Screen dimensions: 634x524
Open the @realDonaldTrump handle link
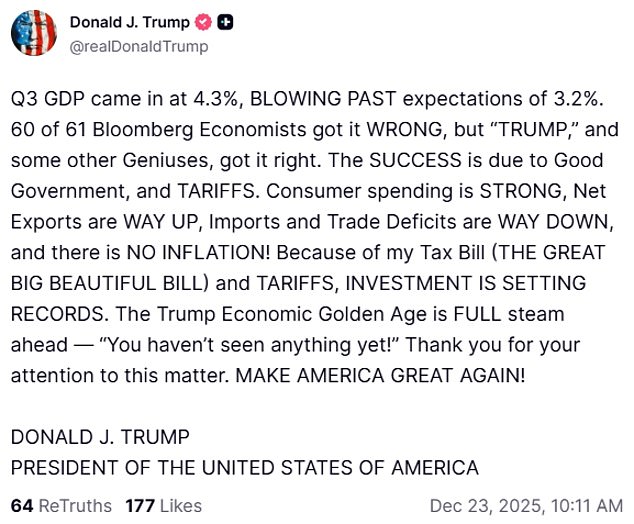[139, 46]
